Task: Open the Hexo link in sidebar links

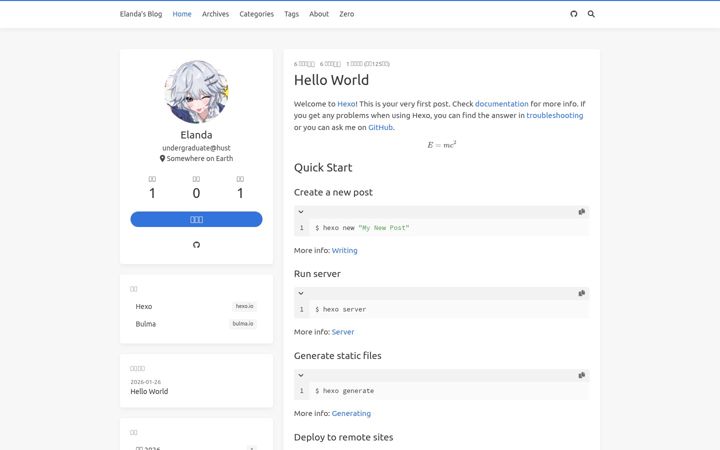Action: (144, 306)
